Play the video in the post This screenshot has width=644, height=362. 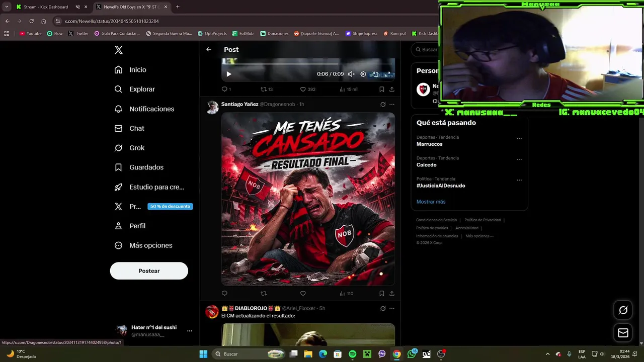click(228, 74)
